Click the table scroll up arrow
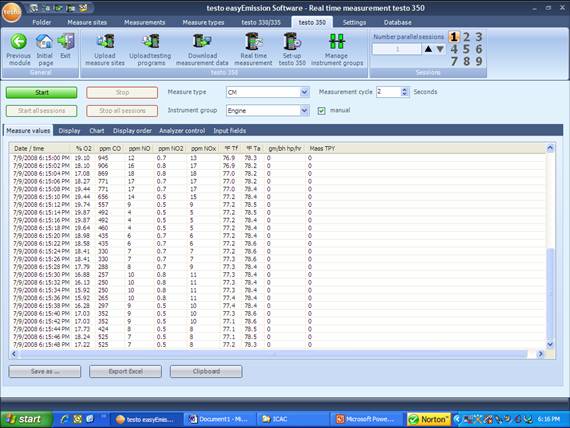This screenshot has width=570, height=428. (550, 148)
